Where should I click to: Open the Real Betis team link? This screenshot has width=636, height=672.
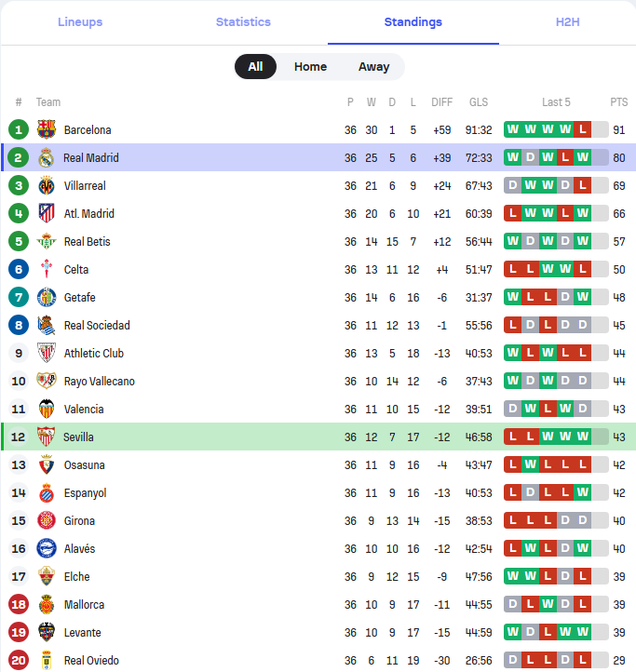pos(87,242)
